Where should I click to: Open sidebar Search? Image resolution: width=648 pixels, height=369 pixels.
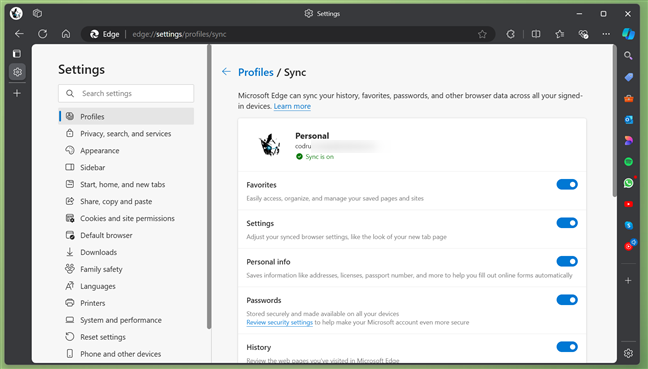628,55
